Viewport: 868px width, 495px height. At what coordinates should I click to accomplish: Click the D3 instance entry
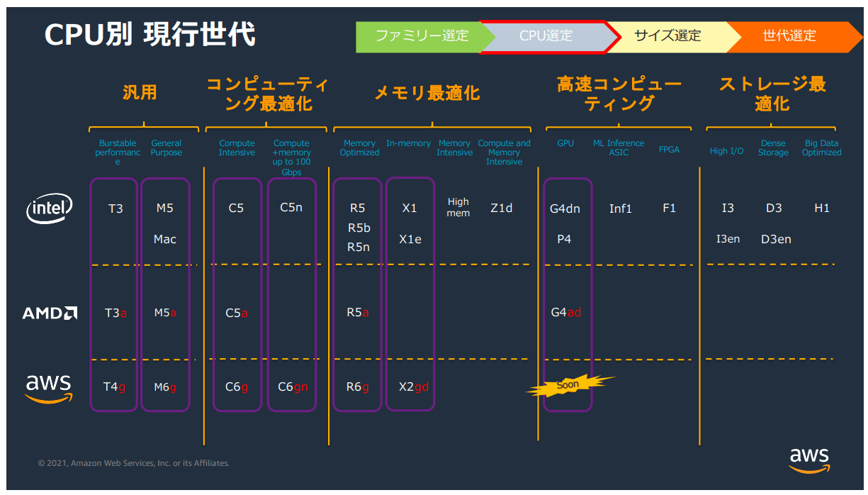pos(774,208)
